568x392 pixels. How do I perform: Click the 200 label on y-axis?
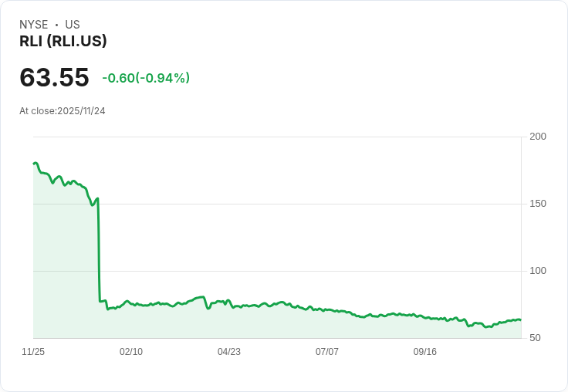click(538, 137)
